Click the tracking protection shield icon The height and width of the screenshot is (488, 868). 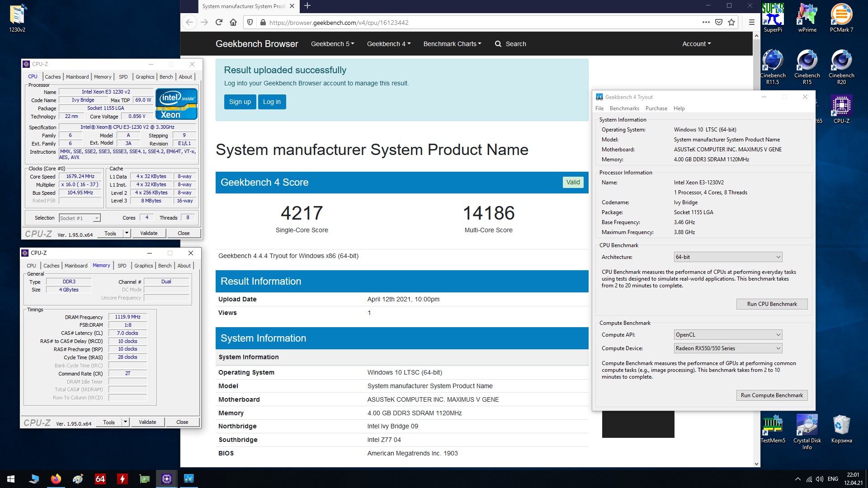(x=250, y=22)
